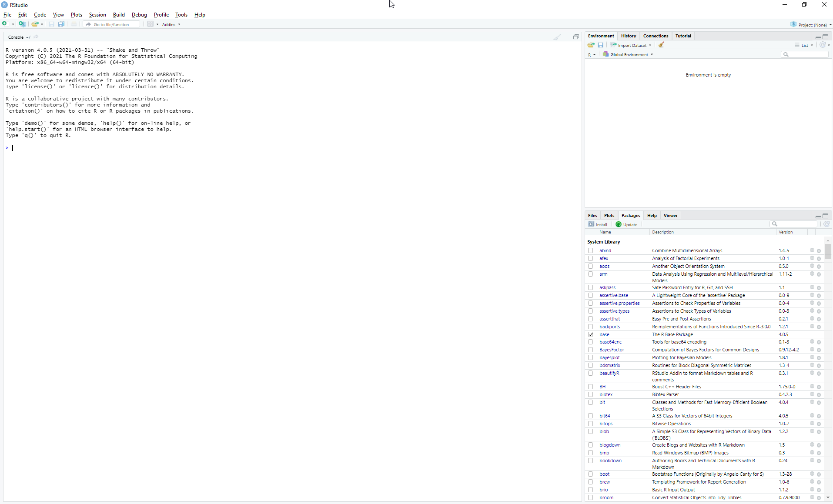Image resolution: width=833 pixels, height=504 pixels.
Task: Open the bitops package link
Action: tap(606, 424)
